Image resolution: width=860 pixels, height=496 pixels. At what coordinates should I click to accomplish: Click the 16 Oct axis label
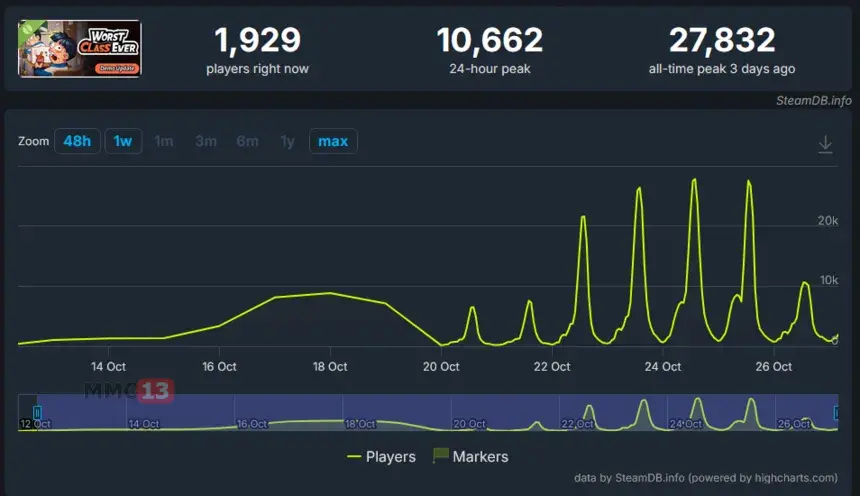click(x=219, y=367)
